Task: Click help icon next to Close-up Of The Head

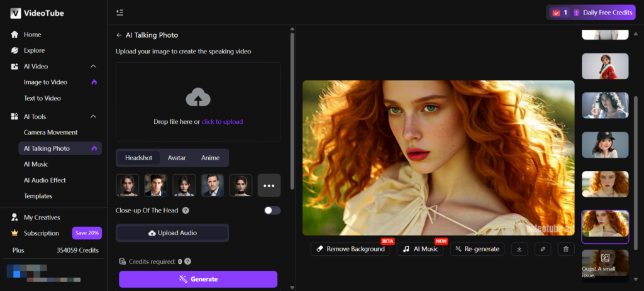Action: pos(186,211)
